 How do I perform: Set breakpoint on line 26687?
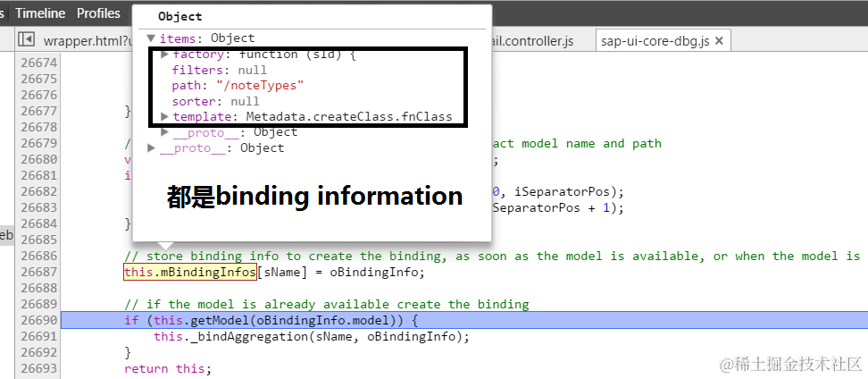(x=38, y=272)
